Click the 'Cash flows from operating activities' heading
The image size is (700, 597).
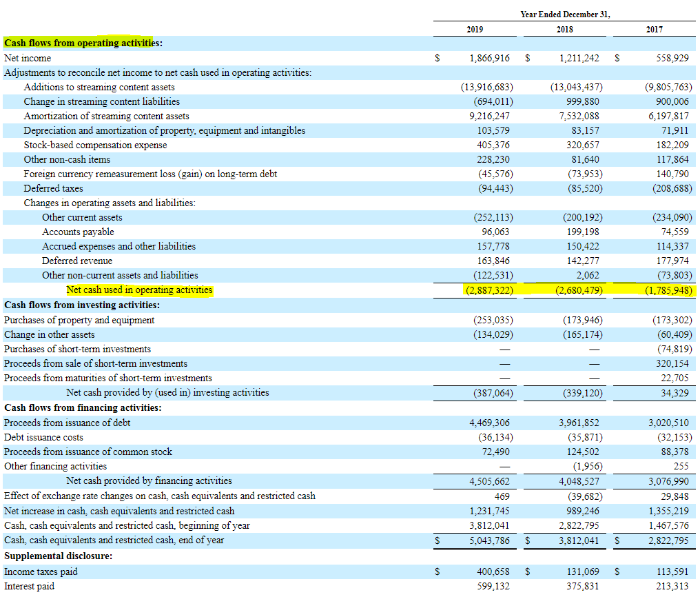[x=83, y=43]
